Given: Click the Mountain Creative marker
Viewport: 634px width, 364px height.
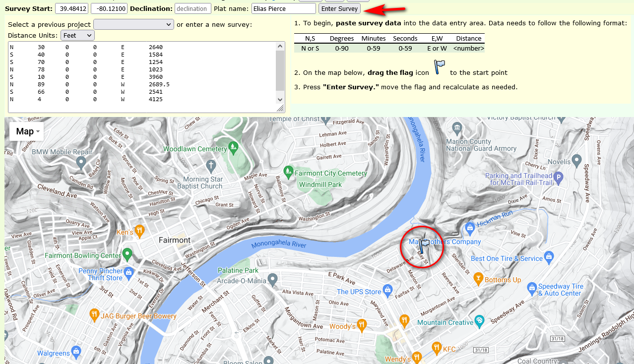Looking at the screenshot, I should [x=479, y=321].
